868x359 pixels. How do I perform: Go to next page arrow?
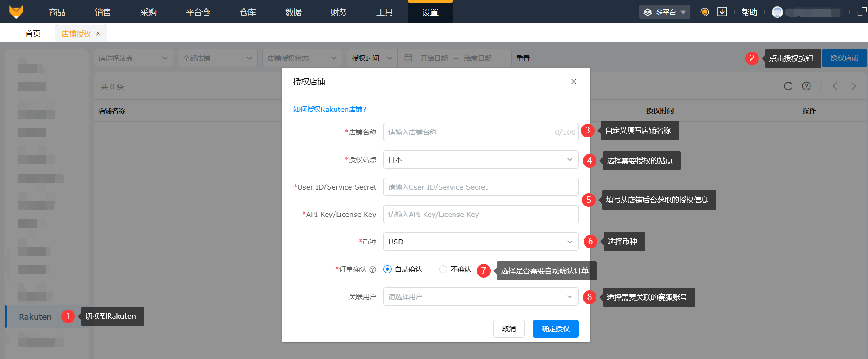tap(853, 86)
